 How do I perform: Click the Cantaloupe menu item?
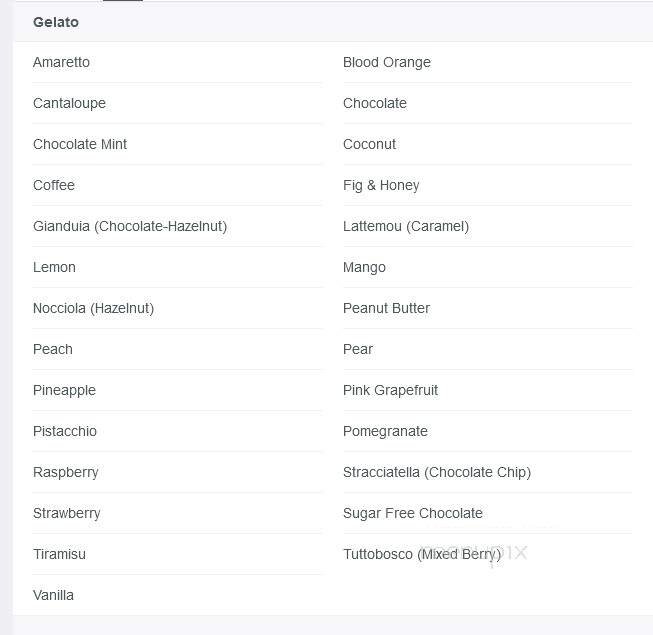(69, 103)
